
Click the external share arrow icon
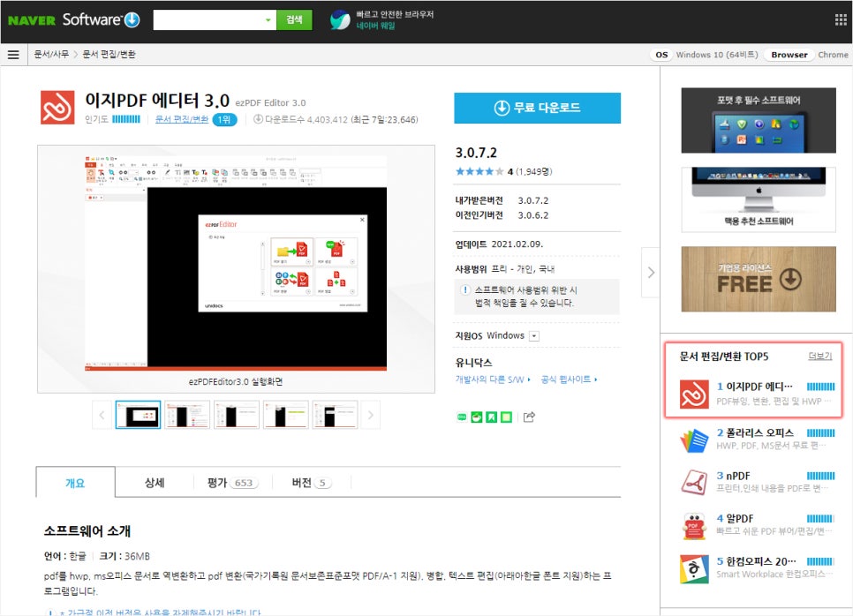tap(529, 417)
